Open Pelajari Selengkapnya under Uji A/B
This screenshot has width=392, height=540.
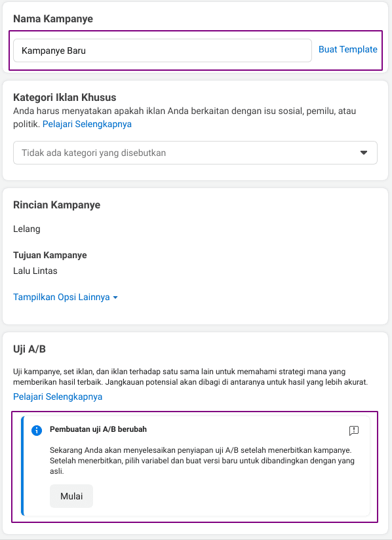(58, 396)
